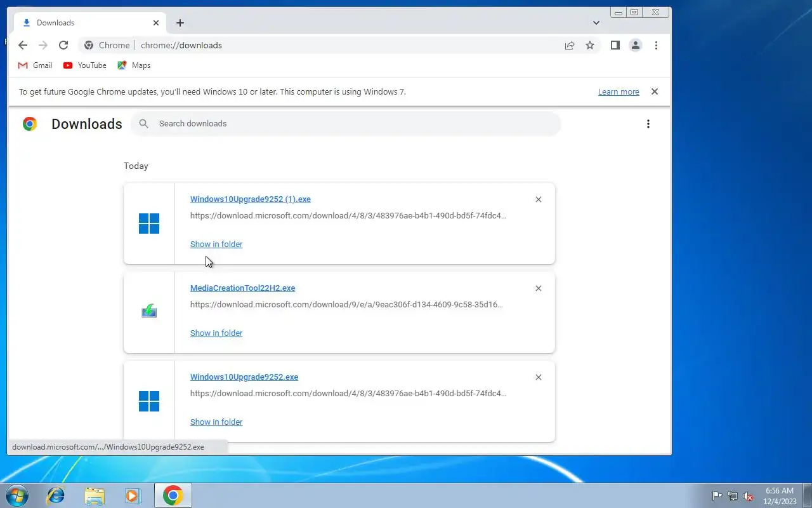Remove MediaCreationTool22H2.exe from list

pos(539,288)
